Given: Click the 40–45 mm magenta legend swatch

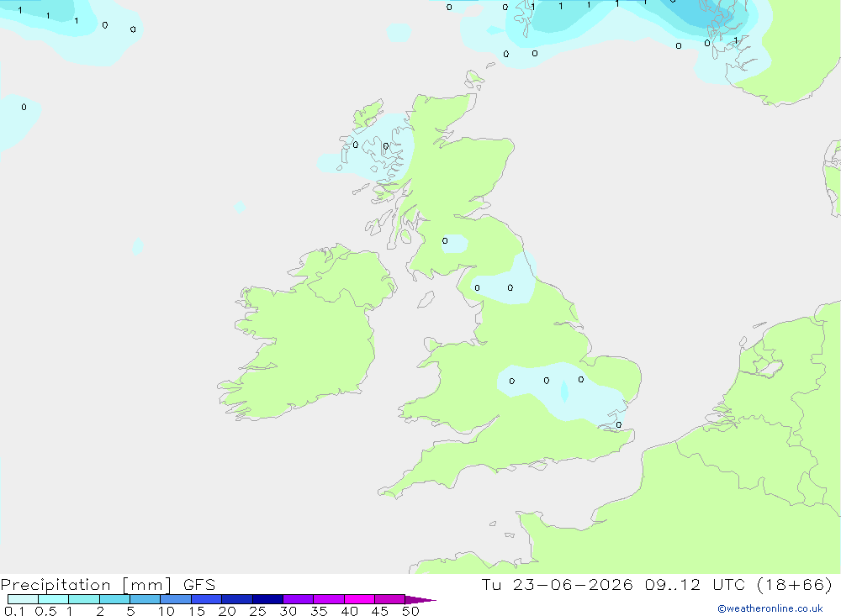Looking at the screenshot, I should (x=359, y=599).
